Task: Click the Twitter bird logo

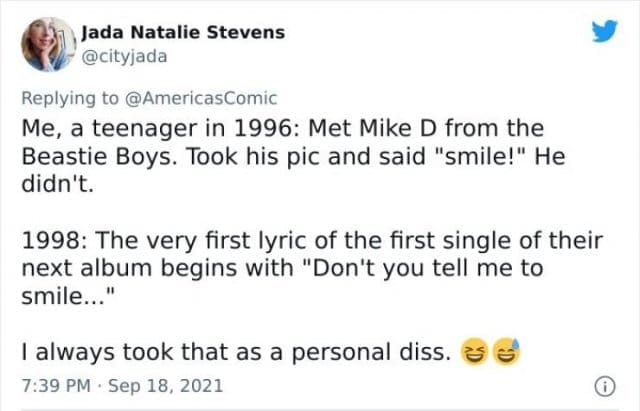Action: 604,32
